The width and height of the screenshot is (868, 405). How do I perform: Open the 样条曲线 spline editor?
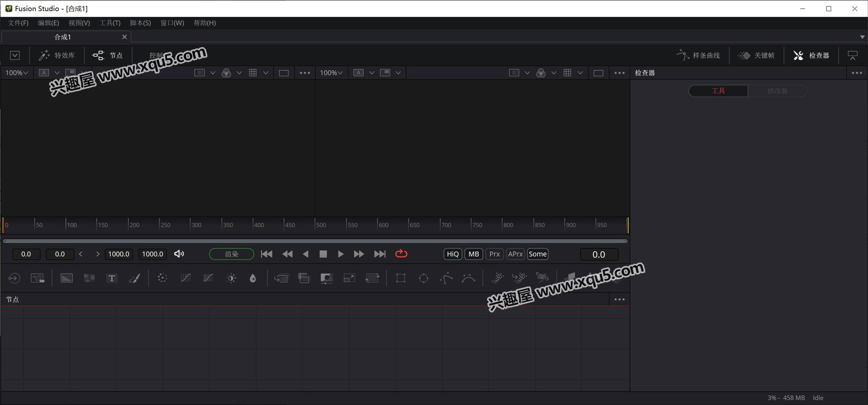click(x=698, y=56)
